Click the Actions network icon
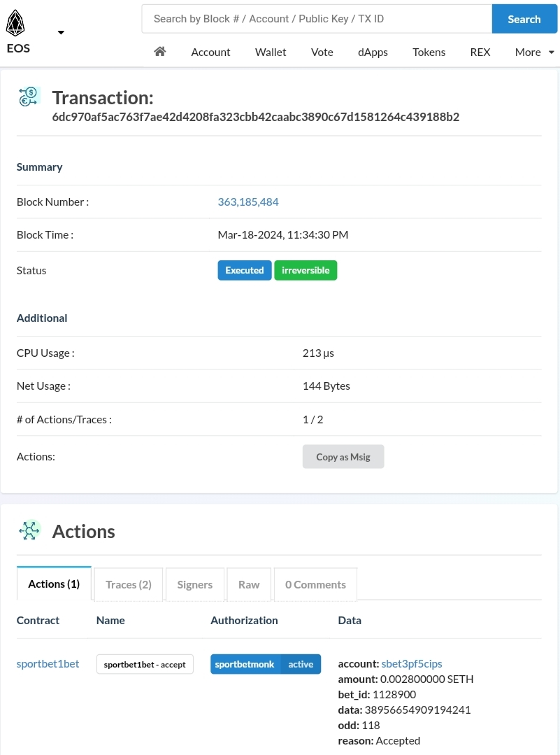The height and width of the screenshot is (755, 560). pos(29,531)
